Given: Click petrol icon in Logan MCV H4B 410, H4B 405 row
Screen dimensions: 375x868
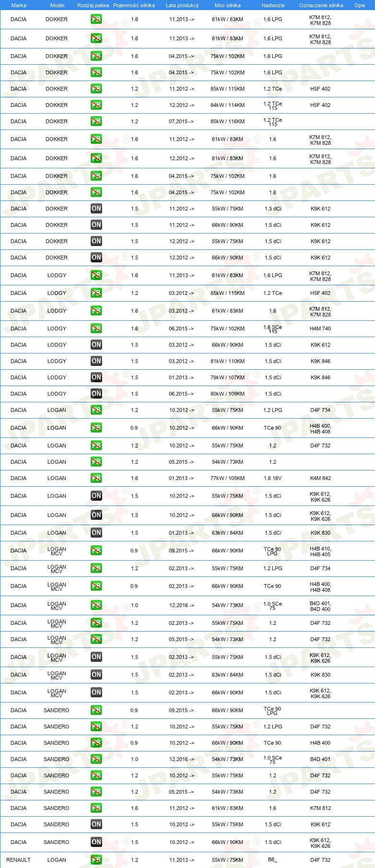Looking at the screenshot, I should [x=96, y=551].
